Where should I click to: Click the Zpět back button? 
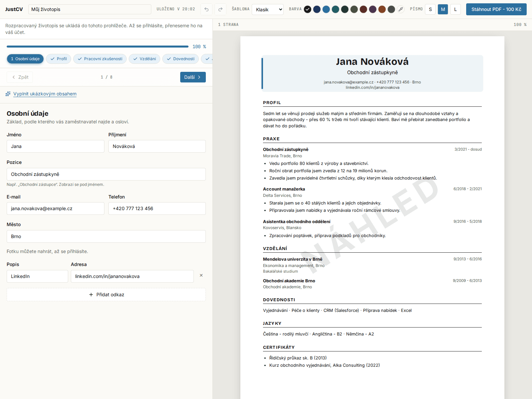(20, 77)
